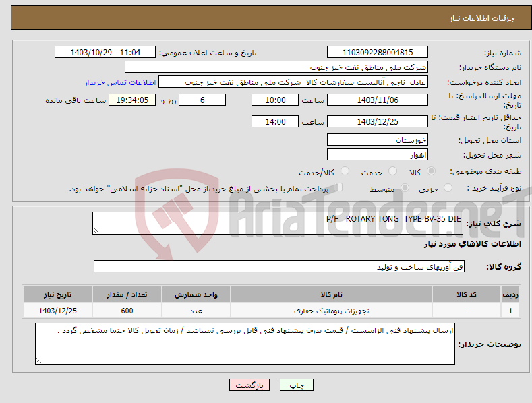Image resolution: width=532 pixels, height=403 pixels.
Task: Select the کالا radio button
Action: [x=432, y=171]
